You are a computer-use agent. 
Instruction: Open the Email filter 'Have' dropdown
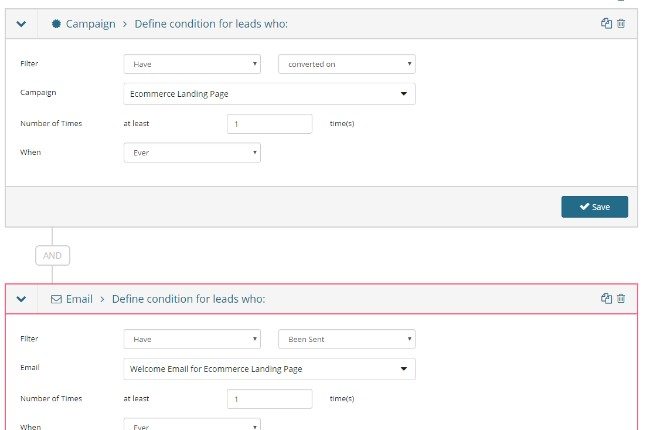click(192, 339)
